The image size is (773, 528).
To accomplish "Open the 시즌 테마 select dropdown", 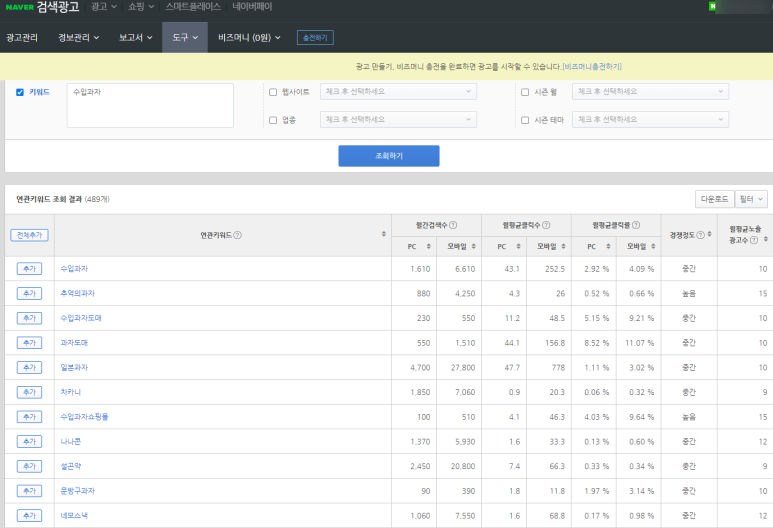I will pyautogui.click(x=650, y=120).
